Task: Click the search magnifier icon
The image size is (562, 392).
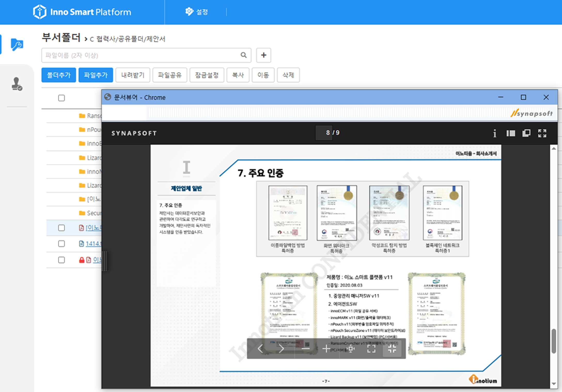Action: tap(243, 55)
